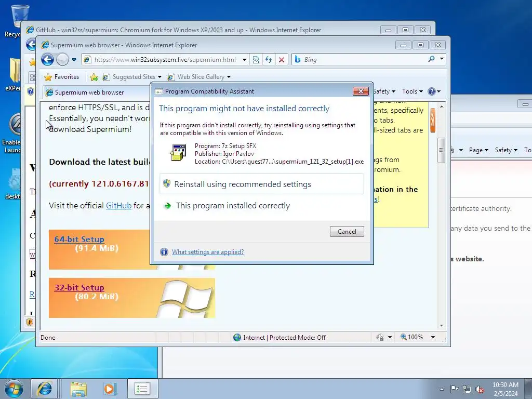Click the Program text 7z Setup SFX
Image resolution: width=532 pixels, height=399 pixels.
point(225,146)
